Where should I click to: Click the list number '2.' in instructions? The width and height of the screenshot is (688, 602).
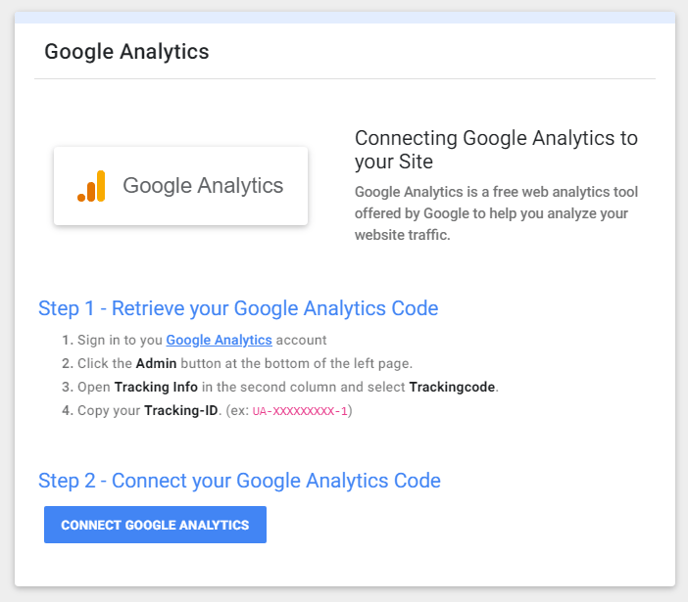(x=68, y=363)
